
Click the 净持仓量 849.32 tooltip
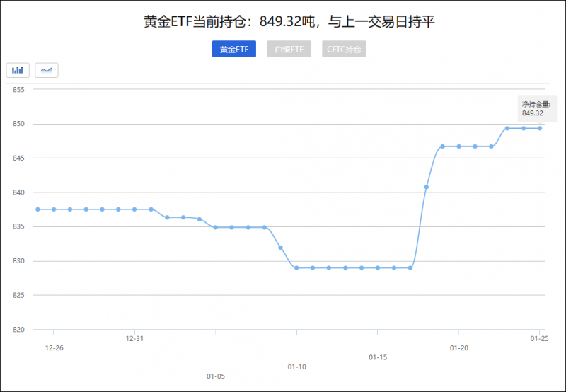537,109
